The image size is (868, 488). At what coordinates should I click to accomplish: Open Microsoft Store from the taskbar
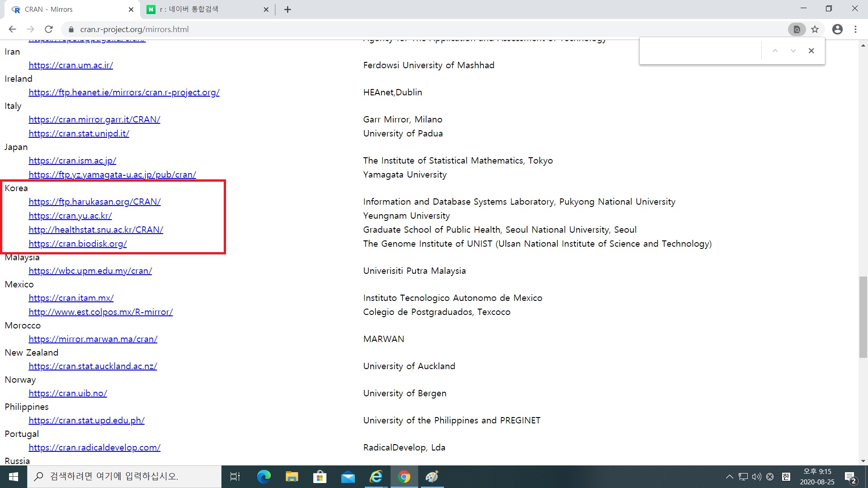[x=320, y=477]
